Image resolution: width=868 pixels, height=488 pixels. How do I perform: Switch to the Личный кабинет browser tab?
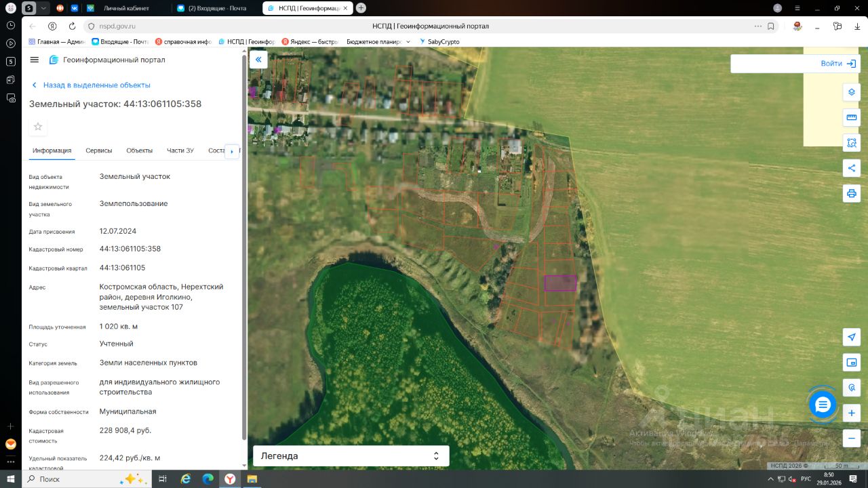tap(126, 8)
